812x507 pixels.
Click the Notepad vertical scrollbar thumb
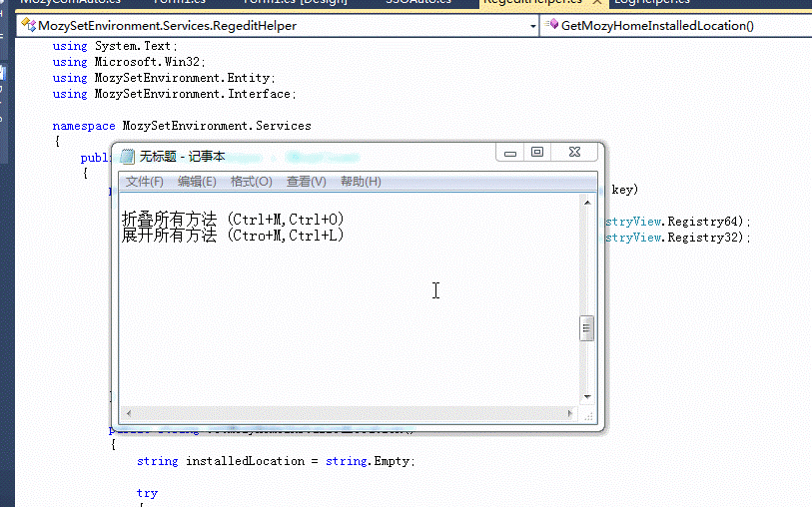point(586,328)
